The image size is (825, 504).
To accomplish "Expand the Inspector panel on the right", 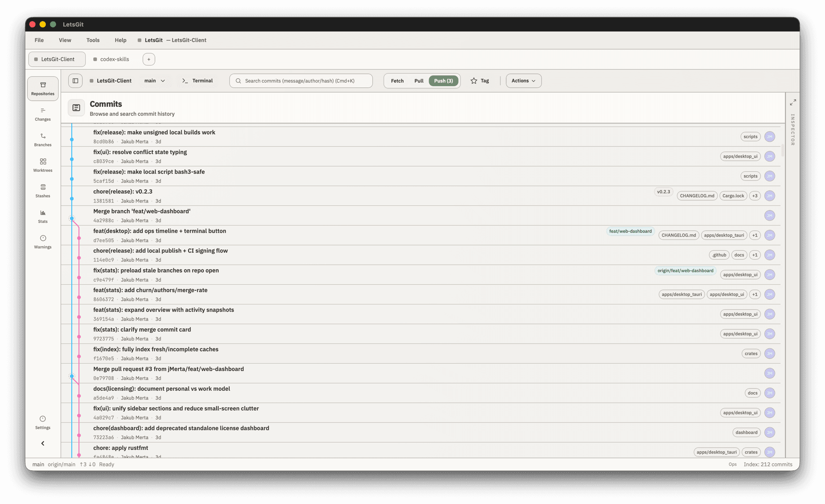I will tap(793, 102).
